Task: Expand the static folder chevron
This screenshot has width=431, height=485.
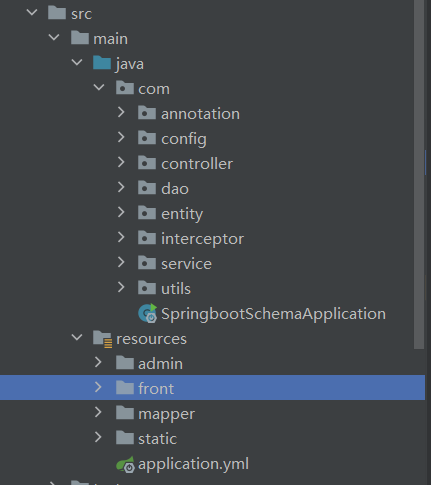Action: click(98, 438)
